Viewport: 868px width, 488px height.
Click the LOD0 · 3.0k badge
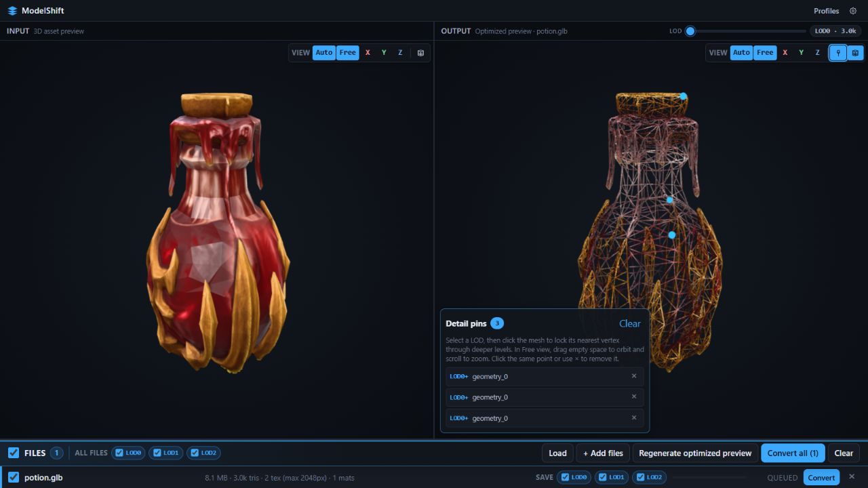click(835, 31)
